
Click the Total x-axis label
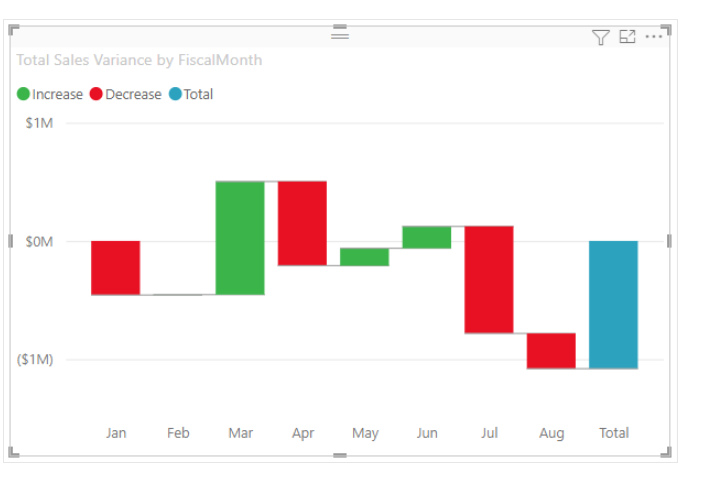[614, 433]
